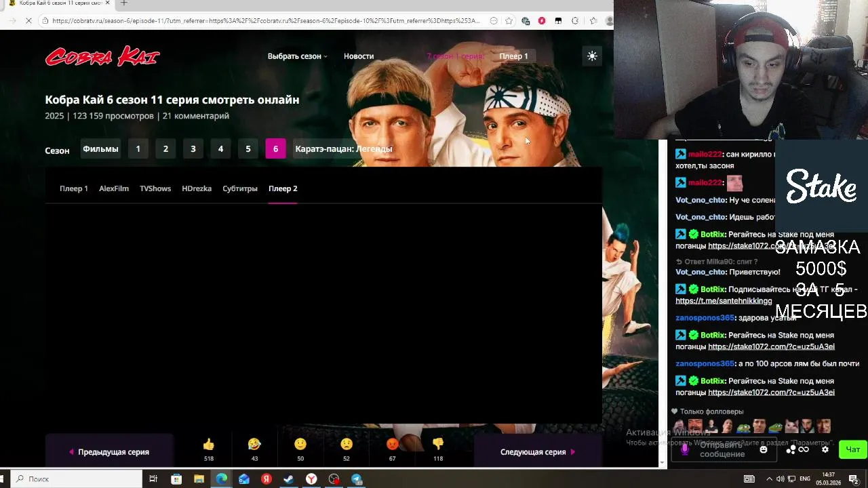Click the Cobra Kai site logo
The image size is (868, 488).
[102, 56]
